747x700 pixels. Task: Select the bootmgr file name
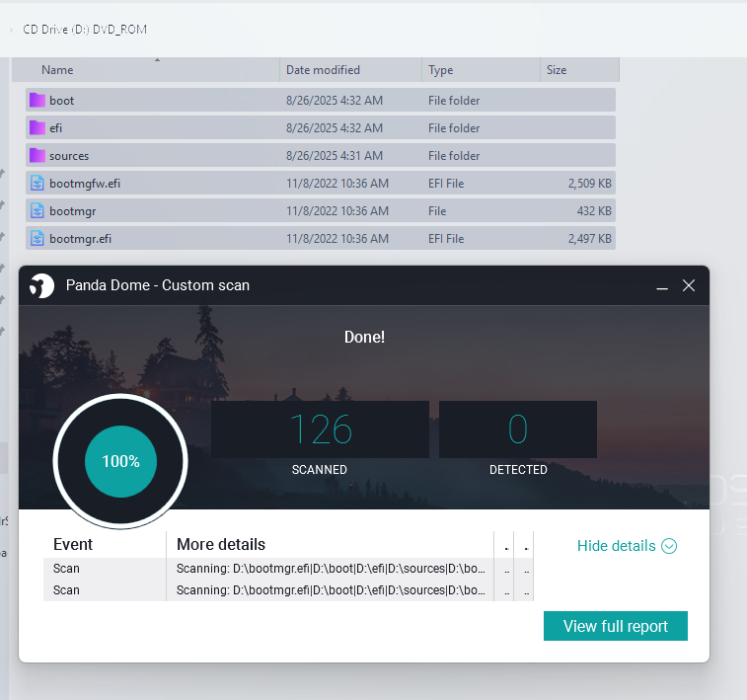pos(73,211)
